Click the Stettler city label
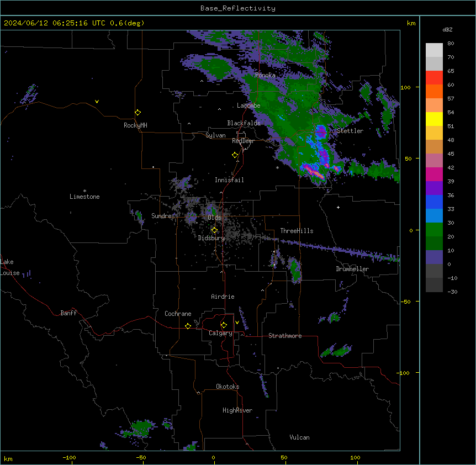 tap(350, 131)
